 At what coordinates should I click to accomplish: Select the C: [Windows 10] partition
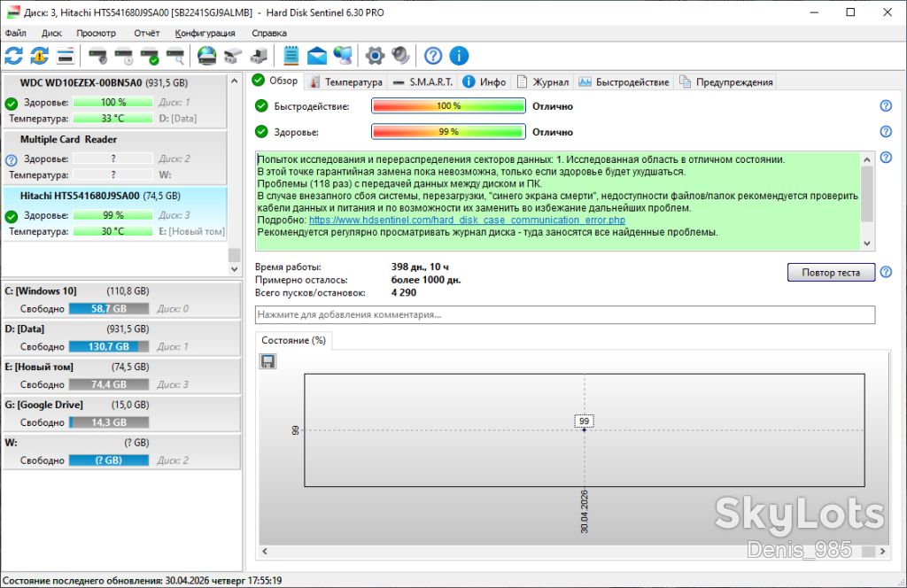pos(122,300)
